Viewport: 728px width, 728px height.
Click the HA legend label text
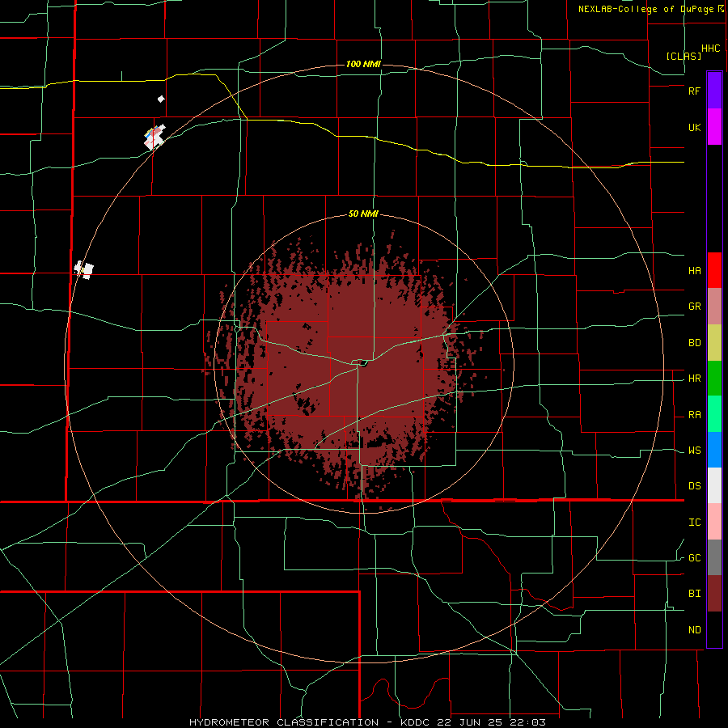(x=694, y=271)
